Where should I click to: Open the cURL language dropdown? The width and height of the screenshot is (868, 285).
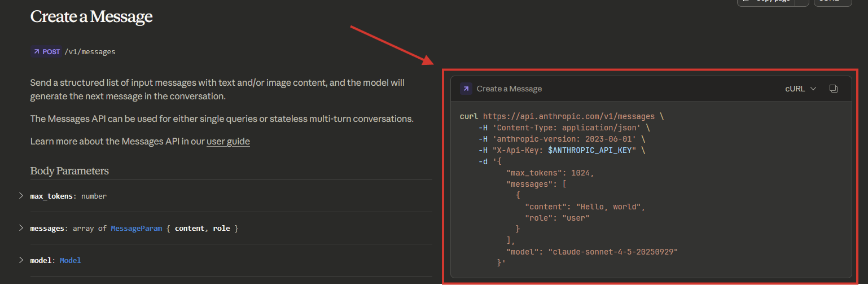click(800, 89)
